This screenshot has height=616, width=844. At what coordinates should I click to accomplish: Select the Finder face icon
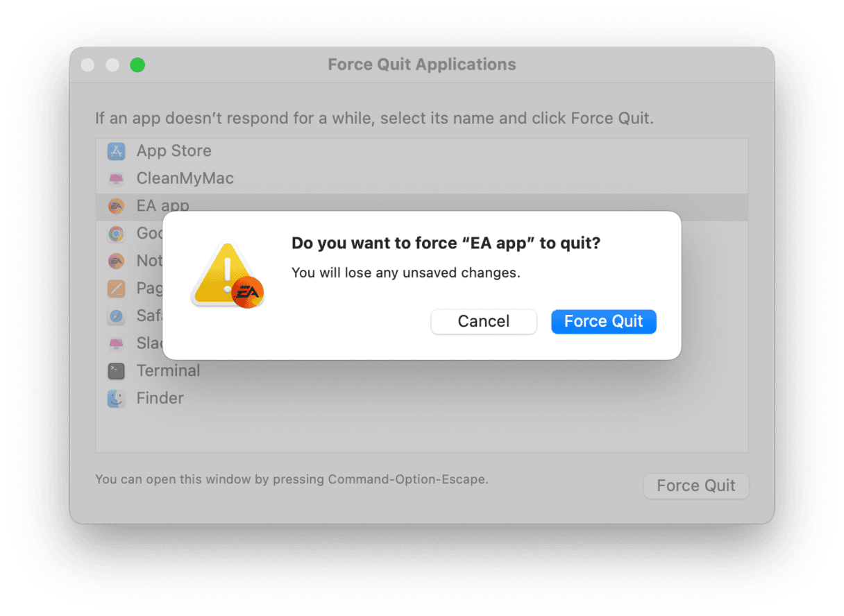pyautogui.click(x=116, y=399)
